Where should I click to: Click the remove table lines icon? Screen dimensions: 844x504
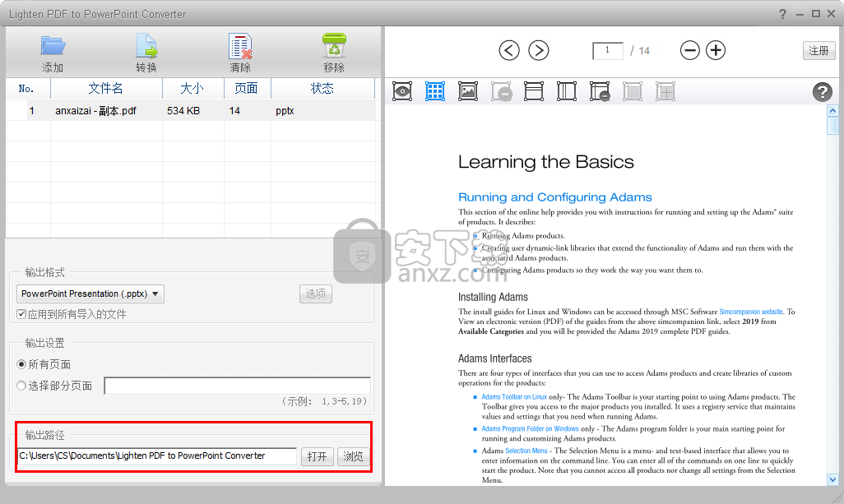point(600,91)
